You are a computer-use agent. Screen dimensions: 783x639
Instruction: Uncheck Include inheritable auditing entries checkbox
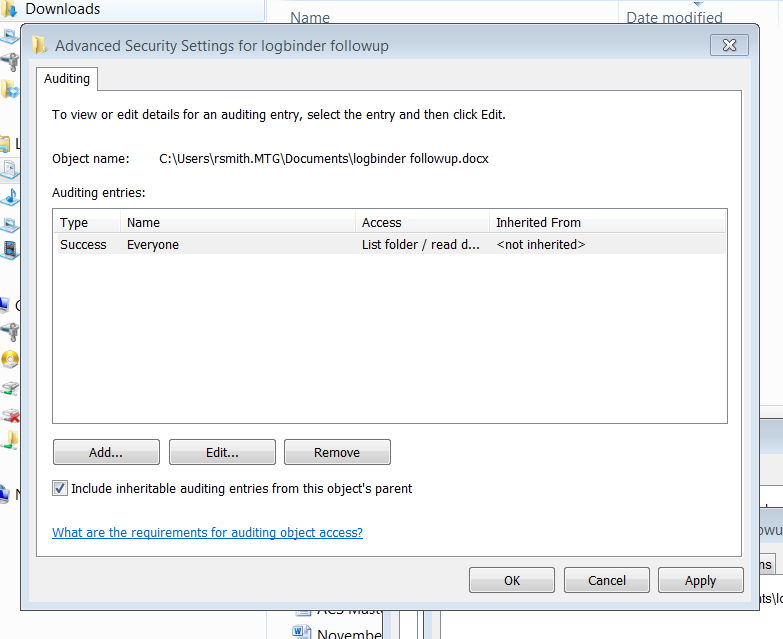[x=60, y=489]
